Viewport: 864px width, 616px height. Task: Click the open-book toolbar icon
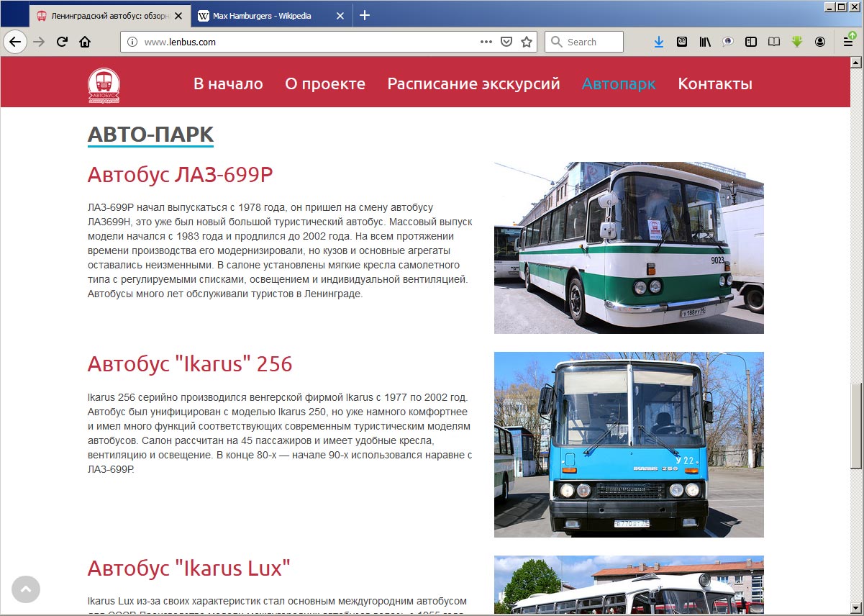point(774,42)
